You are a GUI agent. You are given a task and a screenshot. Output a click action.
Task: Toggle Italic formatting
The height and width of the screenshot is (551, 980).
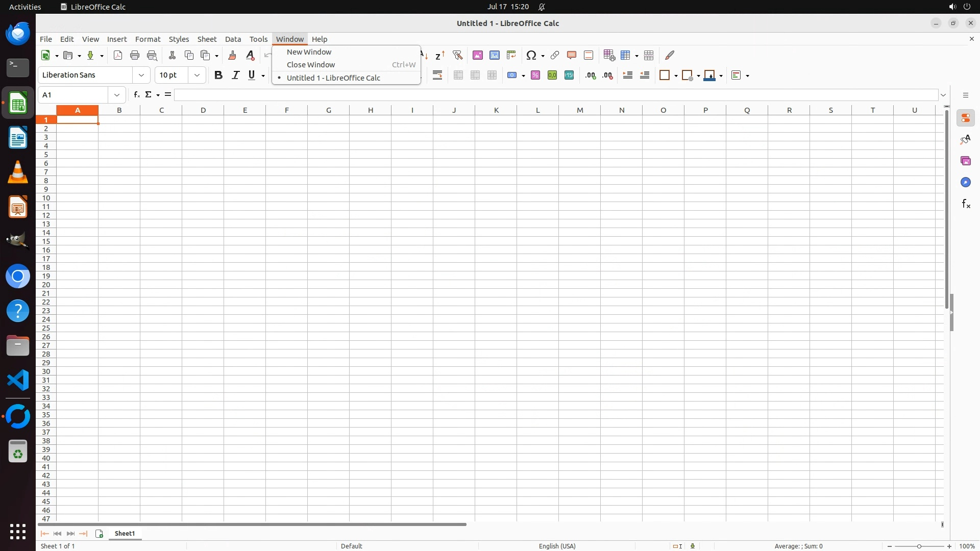pyautogui.click(x=235, y=75)
